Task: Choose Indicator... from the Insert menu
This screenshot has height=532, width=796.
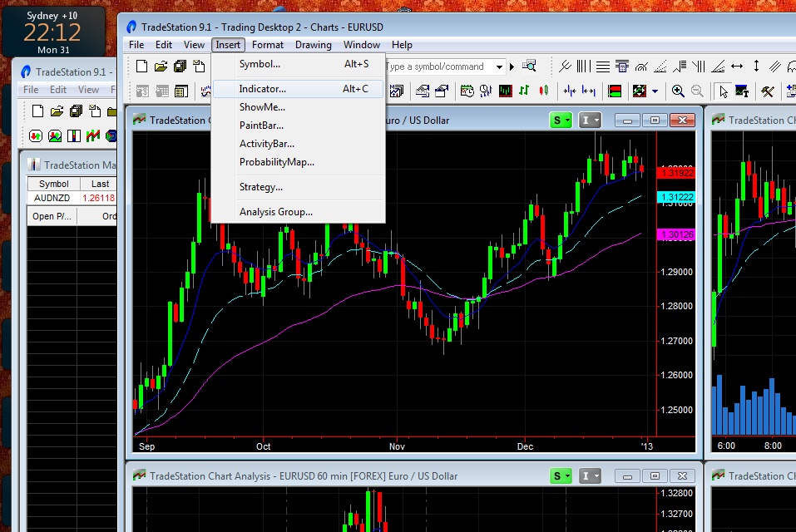Action: click(299, 89)
